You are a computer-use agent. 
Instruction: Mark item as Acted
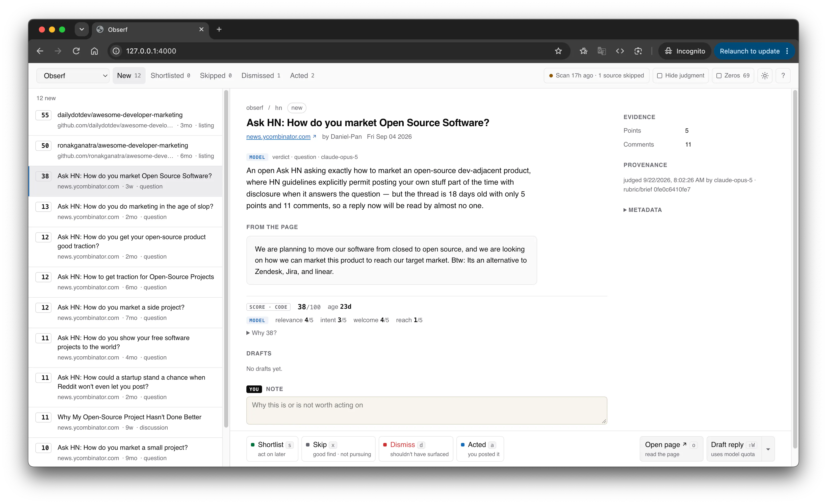[x=480, y=449]
